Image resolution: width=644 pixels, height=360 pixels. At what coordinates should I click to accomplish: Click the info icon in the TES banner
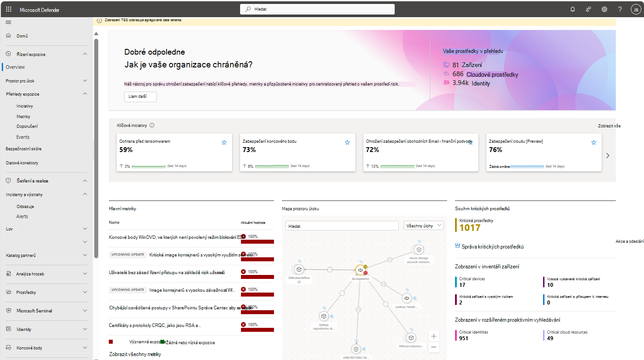(99, 20)
